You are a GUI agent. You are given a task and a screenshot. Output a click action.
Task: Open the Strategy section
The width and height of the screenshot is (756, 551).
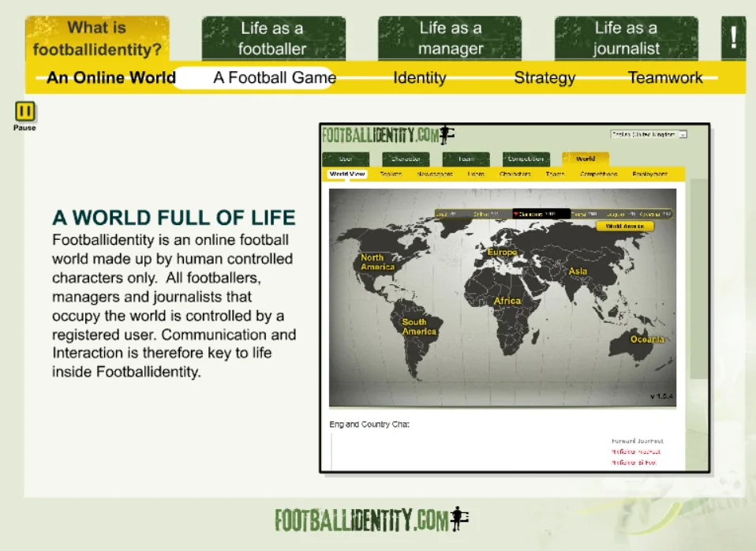pos(545,77)
